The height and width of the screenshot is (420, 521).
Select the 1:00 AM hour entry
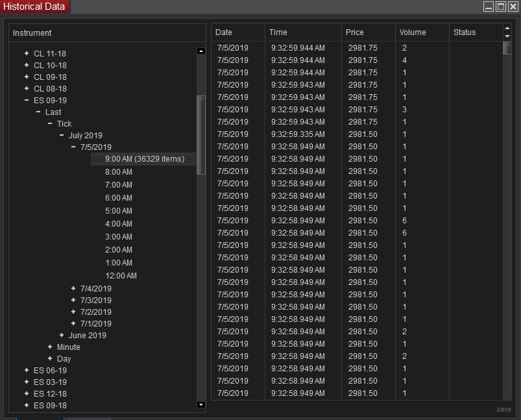pyautogui.click(x=119, y=263)
